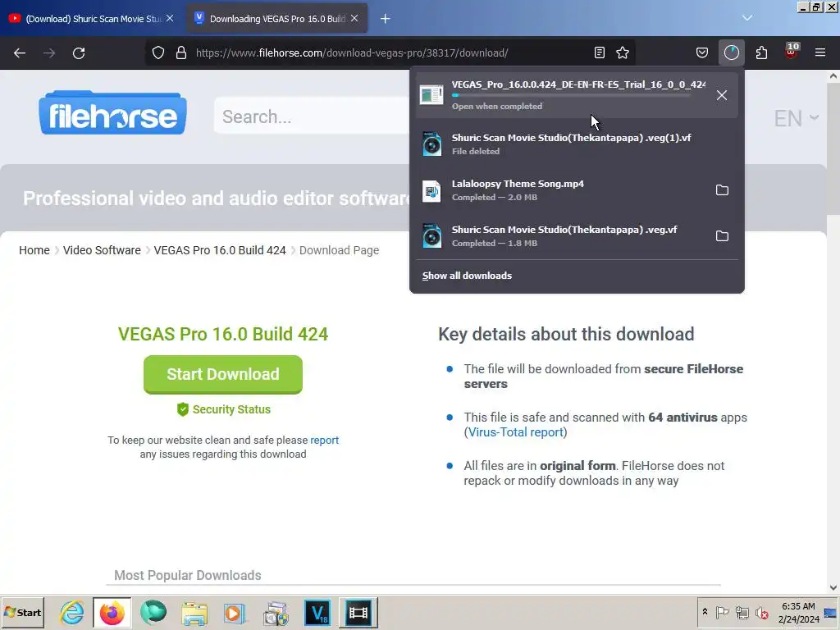The image size is (840, 630).
Task: Click the Start Download button
Action: point(223,374)
